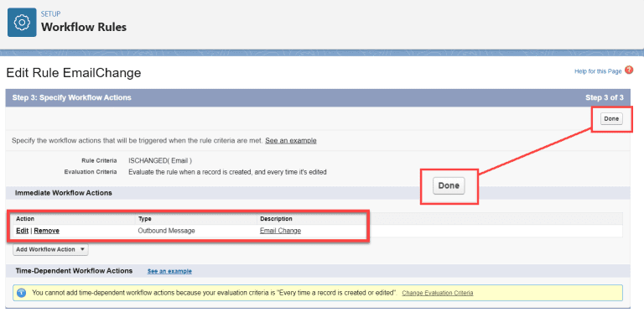The height and width of the screenshot is (318, 644).
Task: Click the Action column header
Action: click(x=25, y=219)
